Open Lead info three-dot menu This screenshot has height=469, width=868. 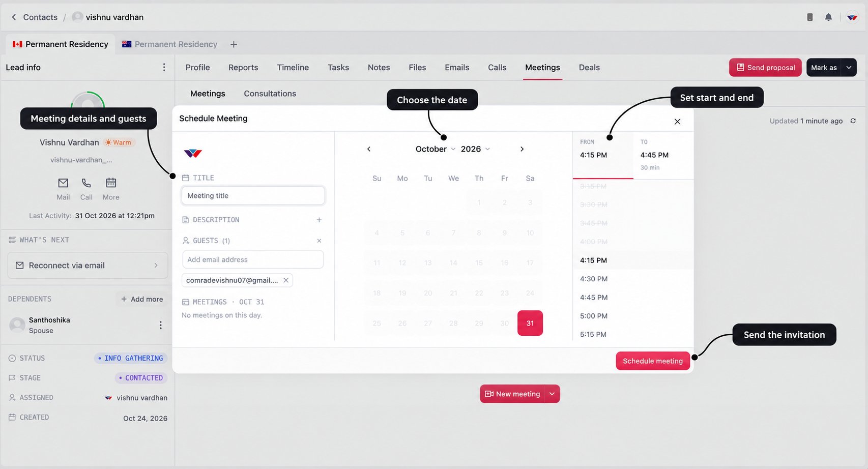[164, 68]
